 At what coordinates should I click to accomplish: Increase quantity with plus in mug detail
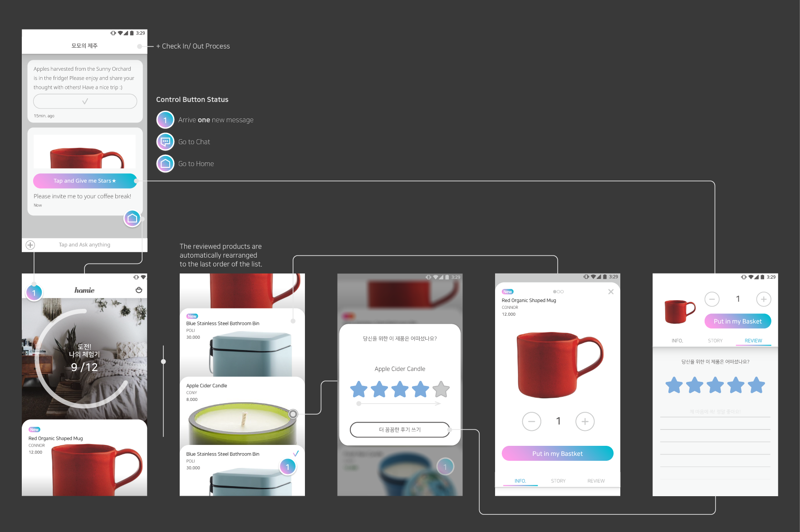coord(585,421)
